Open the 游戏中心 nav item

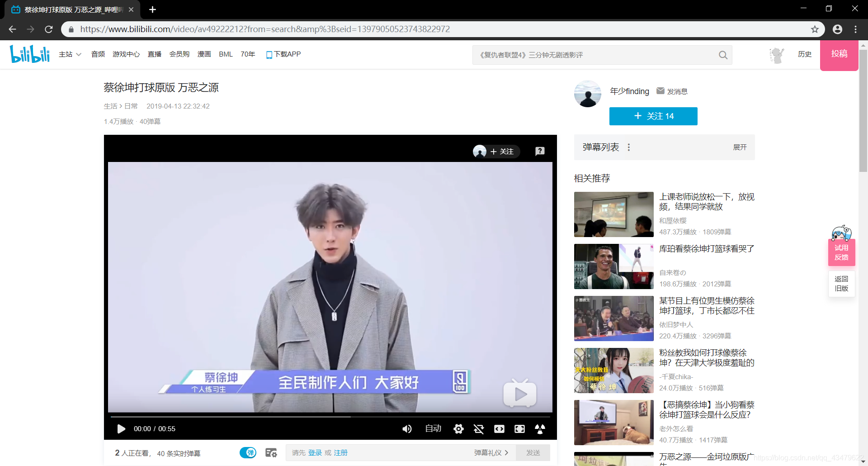[126, 54]
